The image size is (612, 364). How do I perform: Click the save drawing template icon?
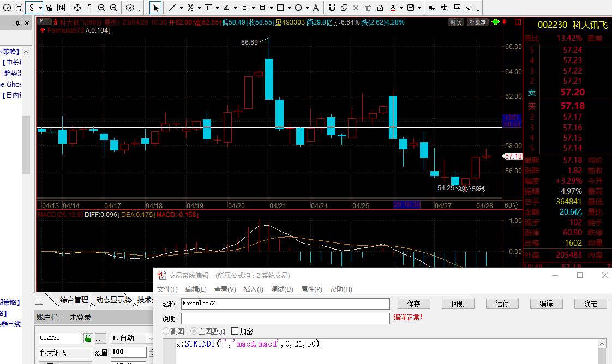pyautogui.click(x=411, y=8)
